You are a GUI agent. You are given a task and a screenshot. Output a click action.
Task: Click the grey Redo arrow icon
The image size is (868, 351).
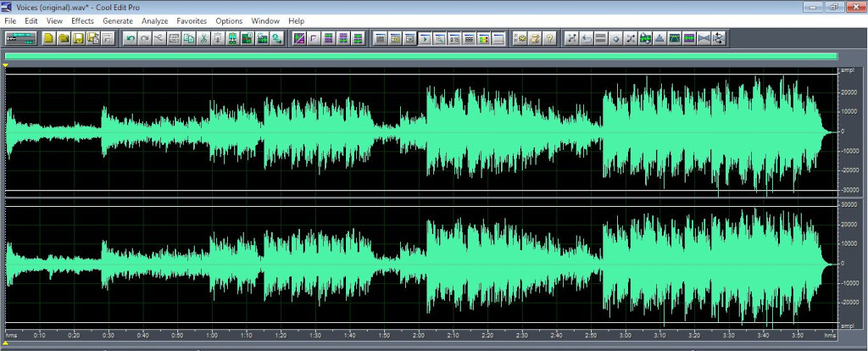click(145, 38)
